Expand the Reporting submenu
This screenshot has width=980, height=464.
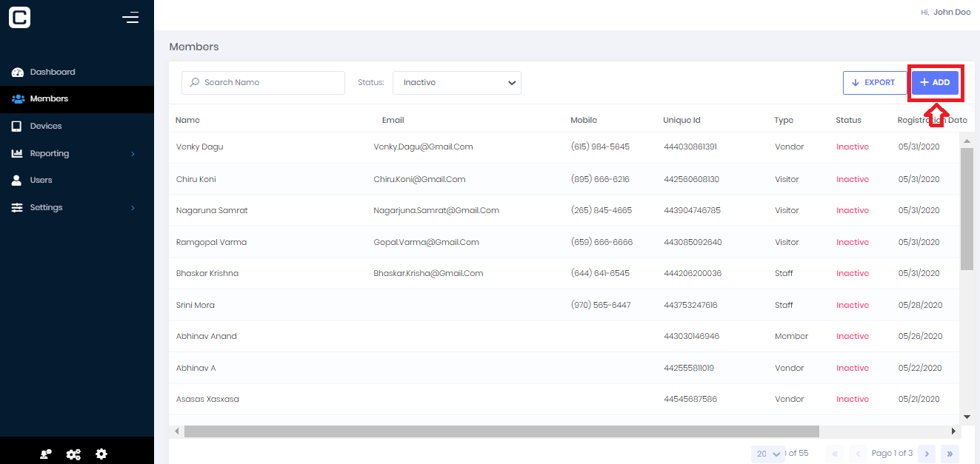[x=133, y=154]
